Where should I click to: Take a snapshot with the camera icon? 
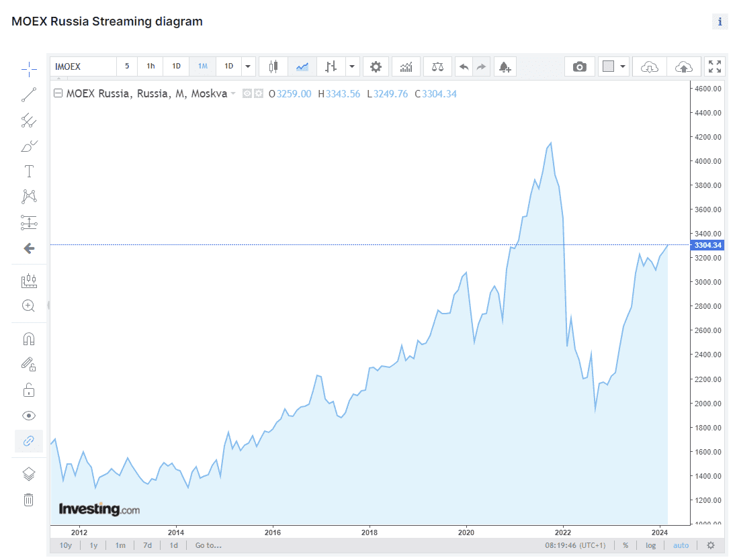point(579,66)
